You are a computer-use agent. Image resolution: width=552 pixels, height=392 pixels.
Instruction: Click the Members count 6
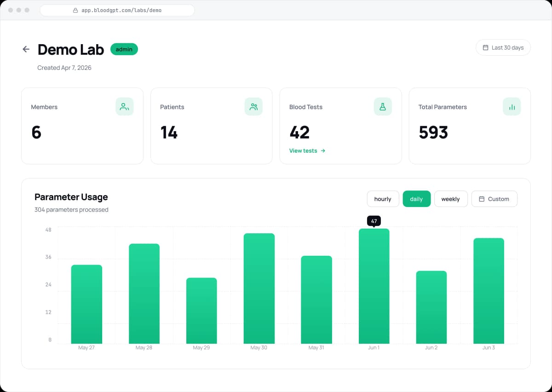[36, 133]
